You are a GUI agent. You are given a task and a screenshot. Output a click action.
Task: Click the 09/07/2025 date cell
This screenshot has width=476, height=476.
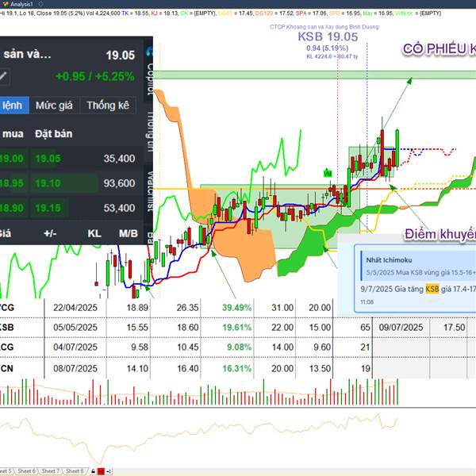[401, 327]
